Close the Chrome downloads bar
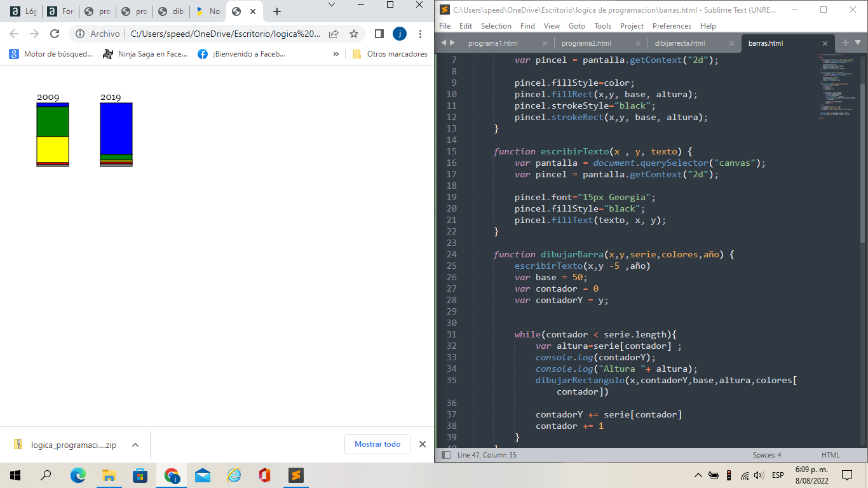868x488 pixels. pos(423,444)
